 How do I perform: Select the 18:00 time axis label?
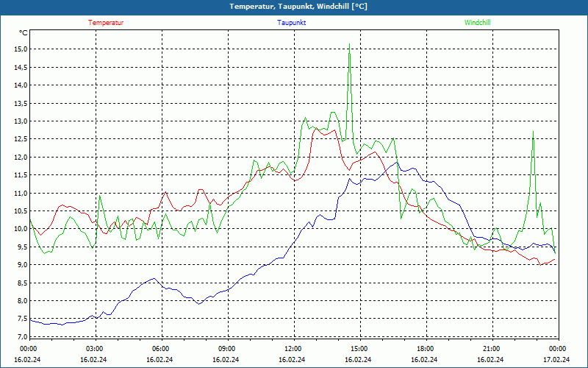tap(425, 349)
